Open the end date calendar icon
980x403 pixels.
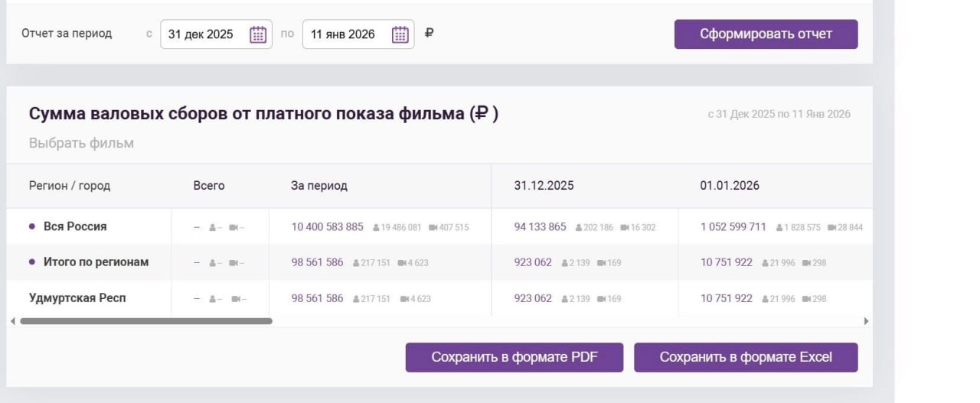click(400, 34)
